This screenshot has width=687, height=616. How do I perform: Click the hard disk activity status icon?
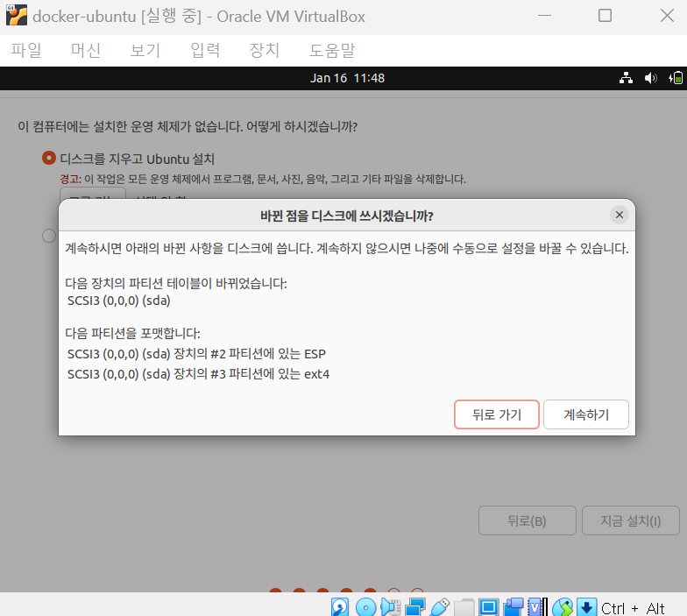coord(340,607)
